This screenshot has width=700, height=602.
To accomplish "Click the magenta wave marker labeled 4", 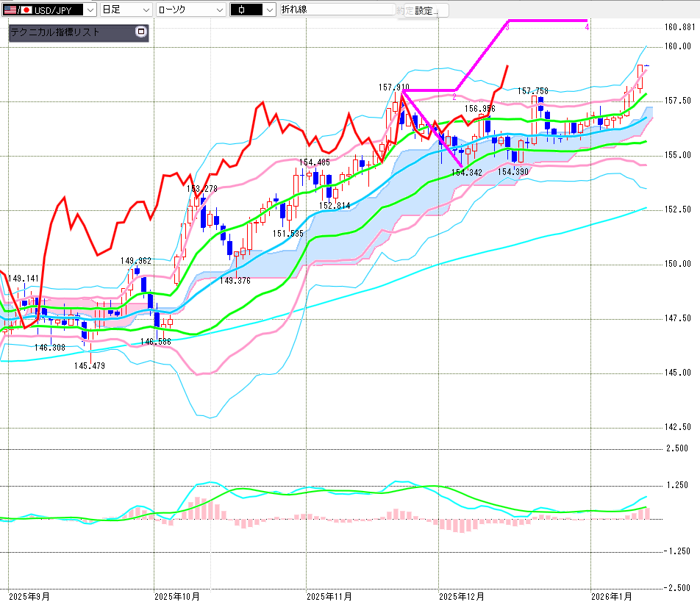I will click(586, 27).
